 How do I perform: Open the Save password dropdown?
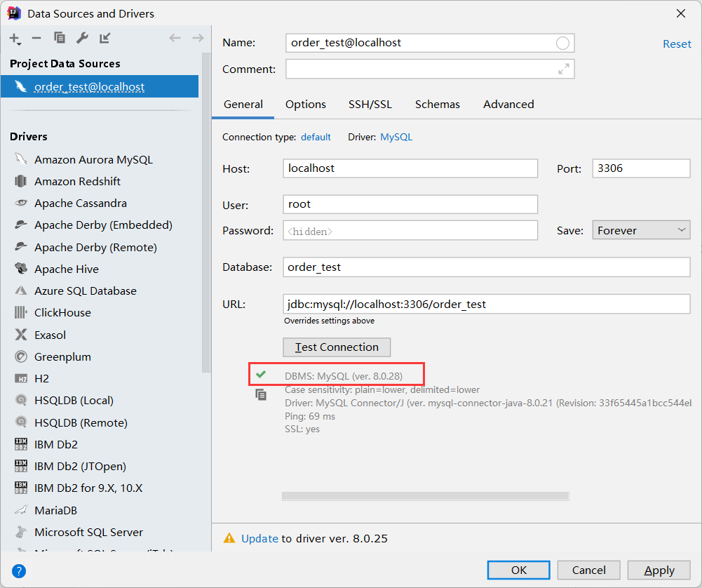[x=641, y=230]
